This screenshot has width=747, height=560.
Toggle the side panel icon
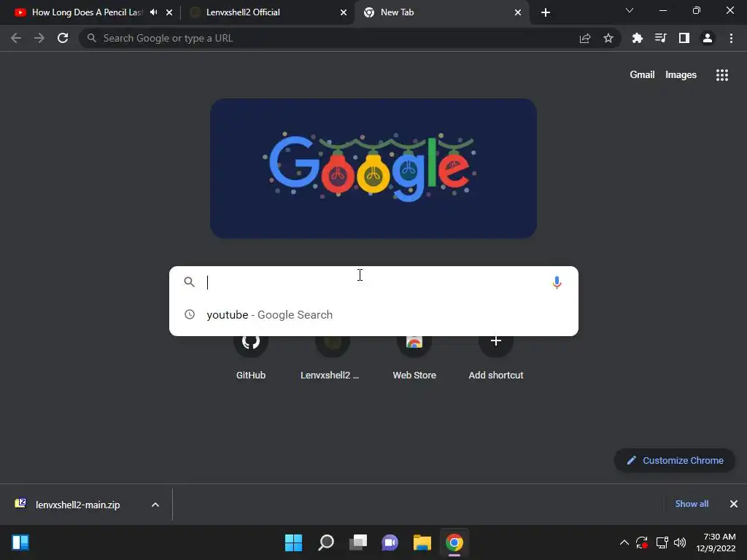pyautogui.click(x=684, y=38)
